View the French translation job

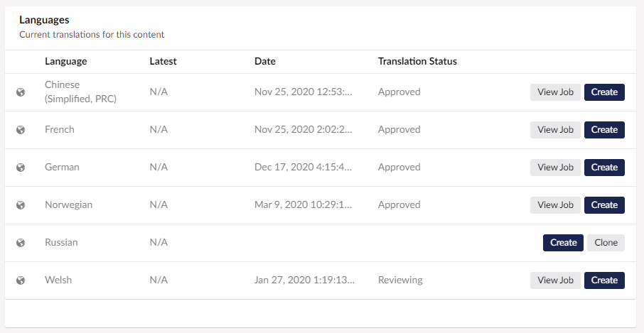click(x=555, y=130)
